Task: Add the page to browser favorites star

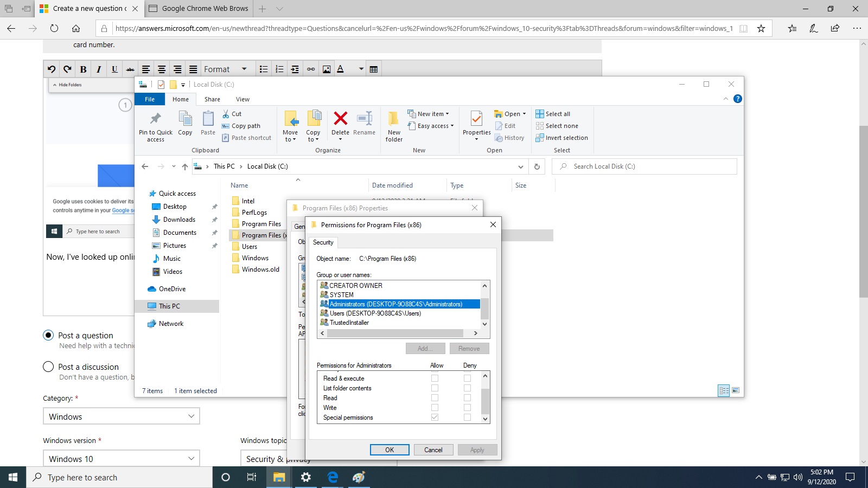Action: coord(761,28)
